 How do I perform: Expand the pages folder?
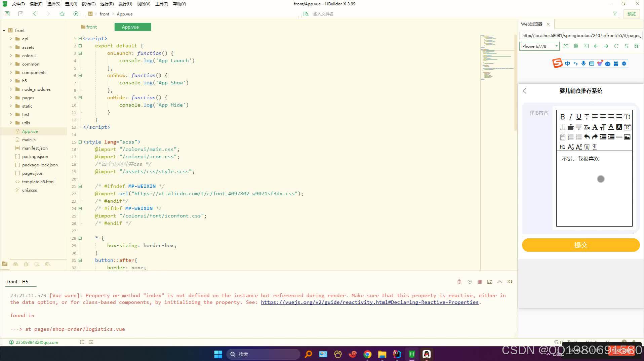point(11,97)
